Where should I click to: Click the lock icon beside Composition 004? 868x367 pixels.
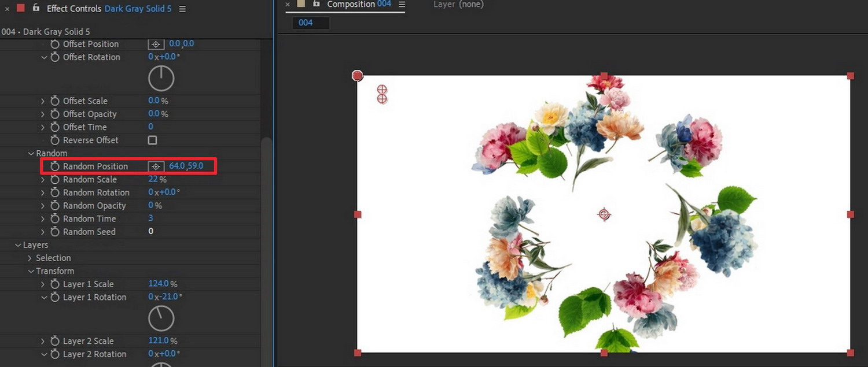click(x=316, y=4)
